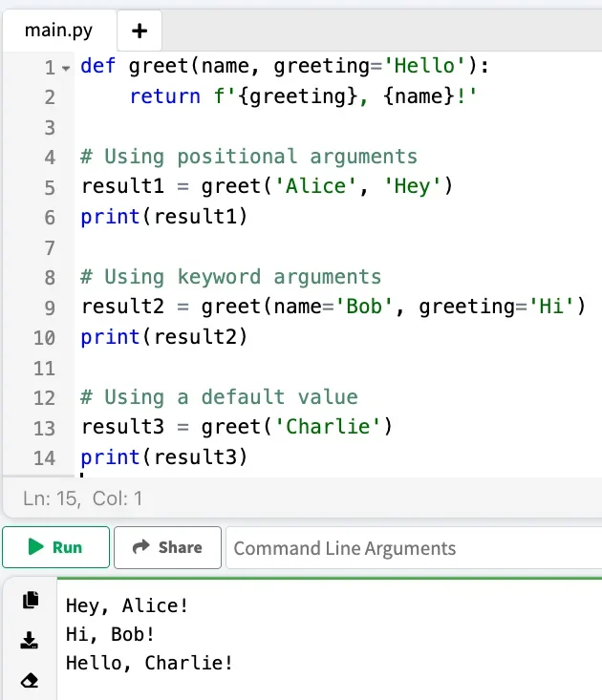Click line number 5 in the gutter
Screen dimensions: 602x700
(50, 188)
